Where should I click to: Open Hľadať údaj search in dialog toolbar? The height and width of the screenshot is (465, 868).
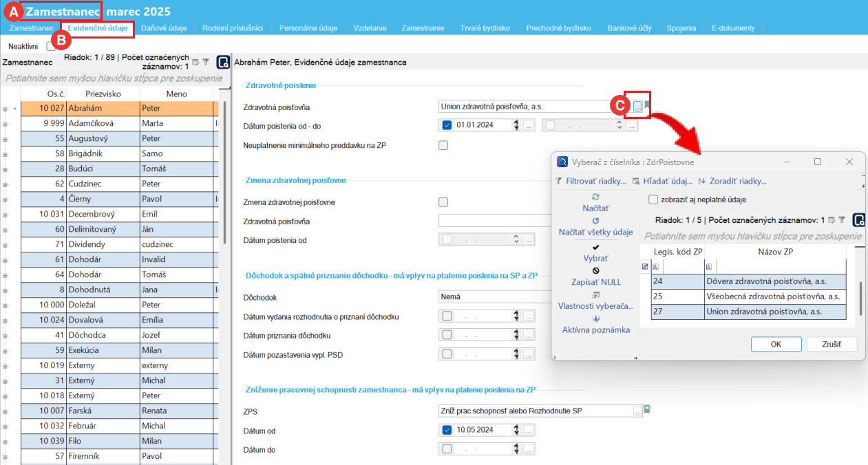click(637, 182)
